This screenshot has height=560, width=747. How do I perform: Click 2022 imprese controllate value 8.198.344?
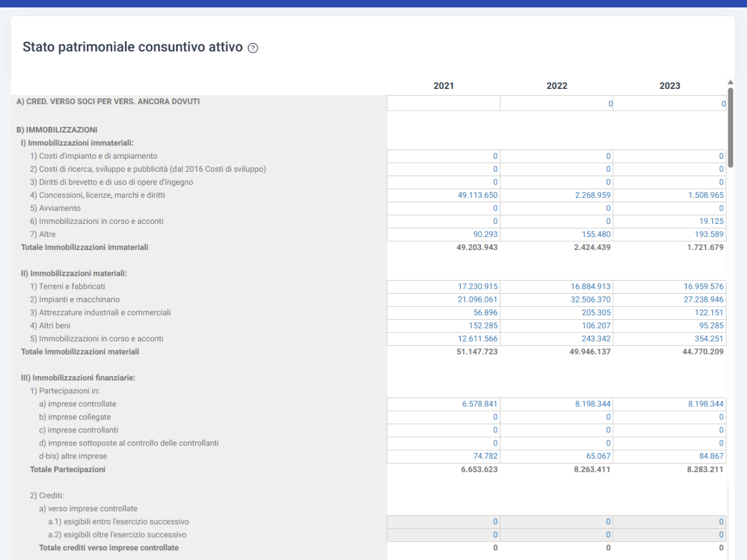click(593, 404)
